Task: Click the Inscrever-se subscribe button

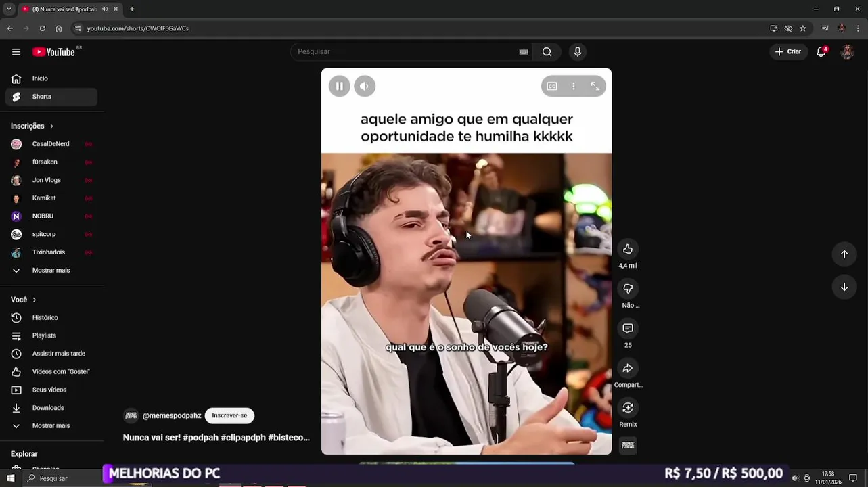Action: click(x=229, y=415)
